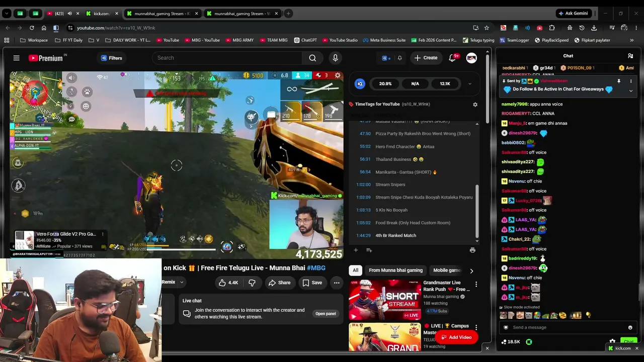
Task: Click the search magnifier button
Action: pos(312,58)
